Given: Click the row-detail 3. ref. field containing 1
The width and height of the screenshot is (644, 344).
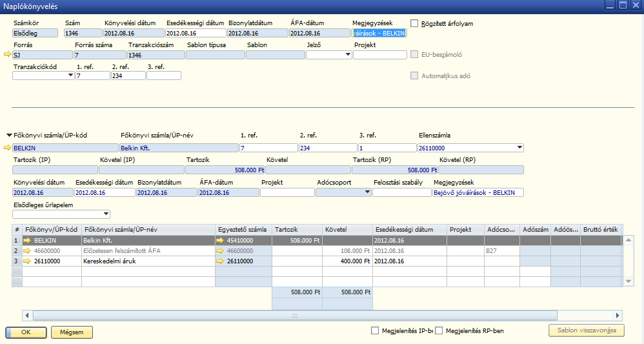Looking at the screenshot, I should coord(387,148).
